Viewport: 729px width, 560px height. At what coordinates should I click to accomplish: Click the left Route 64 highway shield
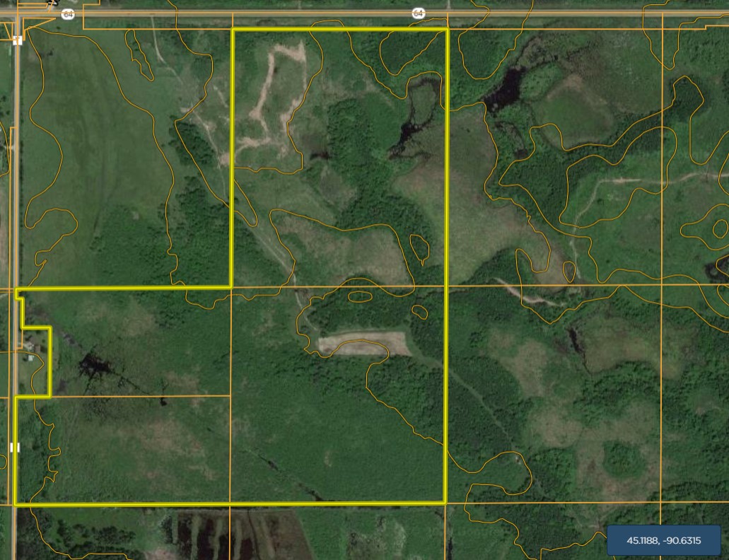pos(67,14)
